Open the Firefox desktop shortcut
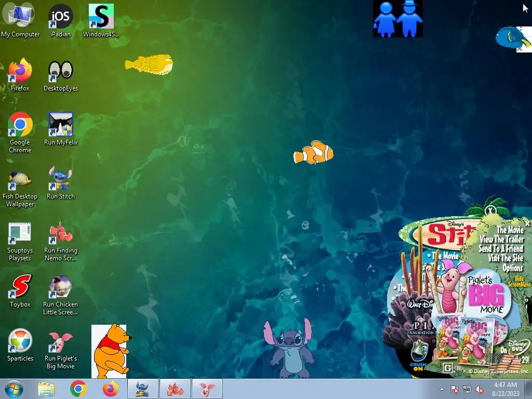Screen dimensions: 532x399 tap(20, 75)
